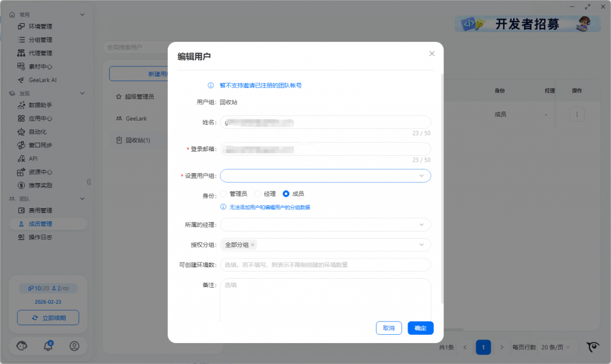The height and width of the screenshot is (364, 611).
Task: Select the 成员 radio button
Action: [x=286, y=194]
